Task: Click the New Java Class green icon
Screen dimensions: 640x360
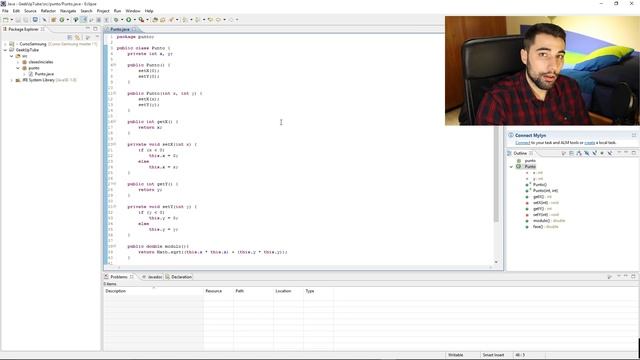Action: [62, 20]
